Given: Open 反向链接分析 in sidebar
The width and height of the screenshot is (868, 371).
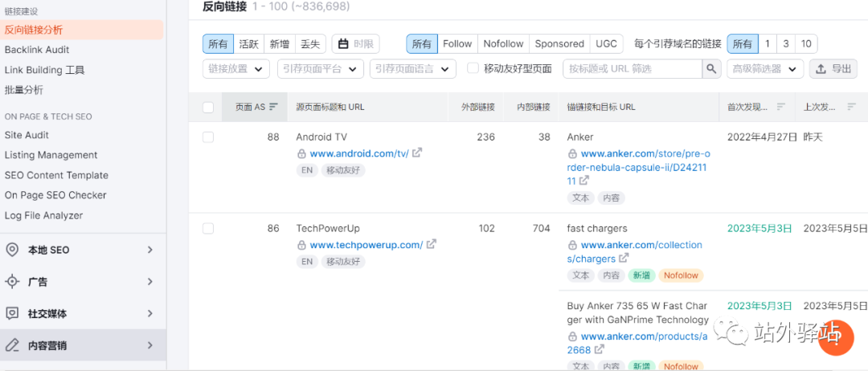Looking at the screenshot, I should click(x=82, y=30).
